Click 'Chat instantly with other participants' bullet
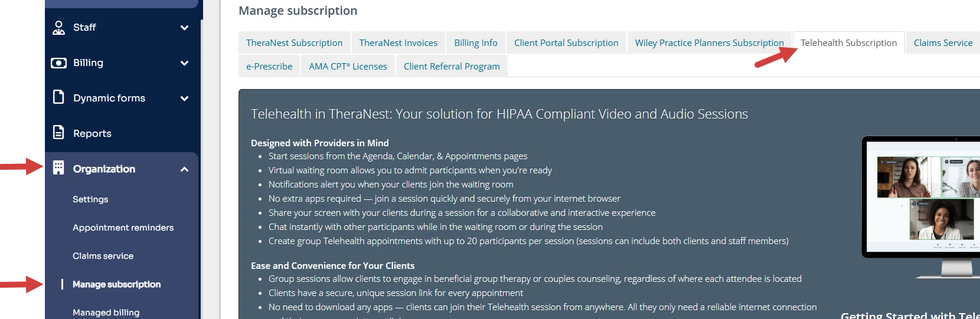 [x=436, y=226]
